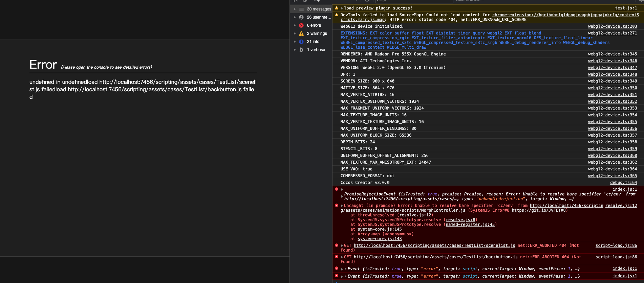Click the red error icon beside "6 errors"
The image size is (644, 283).
coord(301,25)
